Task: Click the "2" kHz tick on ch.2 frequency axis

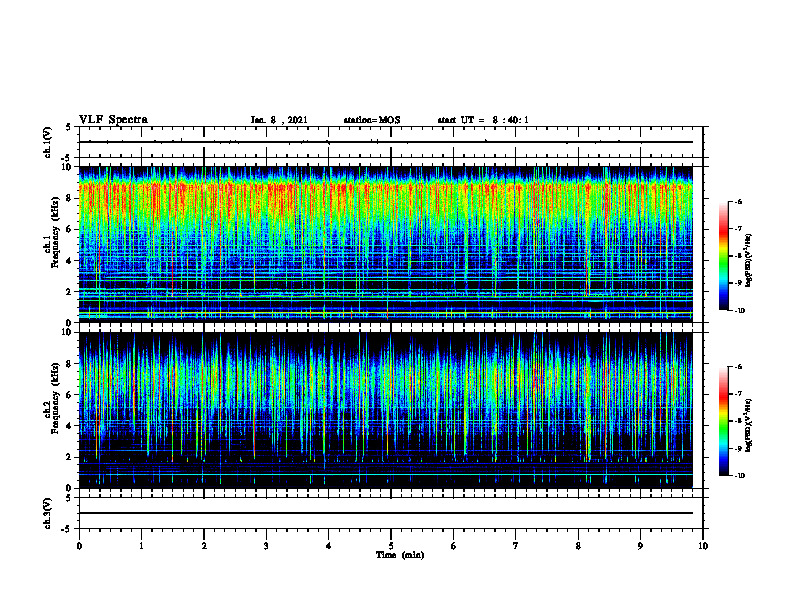Action: point(70,457)
